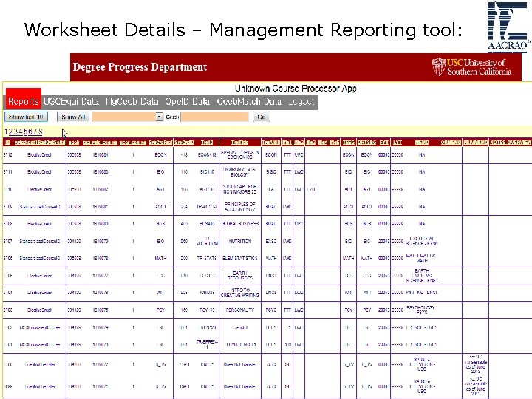Click the first RADIO & TELEVISION - USC memo cell
Screen dimensions: 532x399
(422, 364)
